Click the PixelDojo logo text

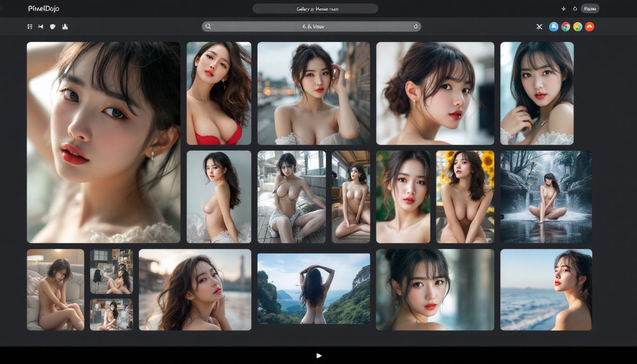(x=44, y=9)
